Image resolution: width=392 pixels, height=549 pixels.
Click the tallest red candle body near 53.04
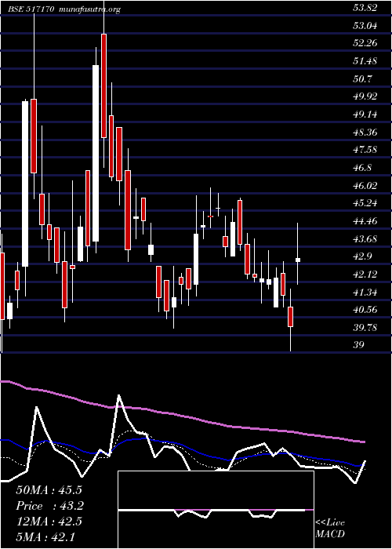104,85
